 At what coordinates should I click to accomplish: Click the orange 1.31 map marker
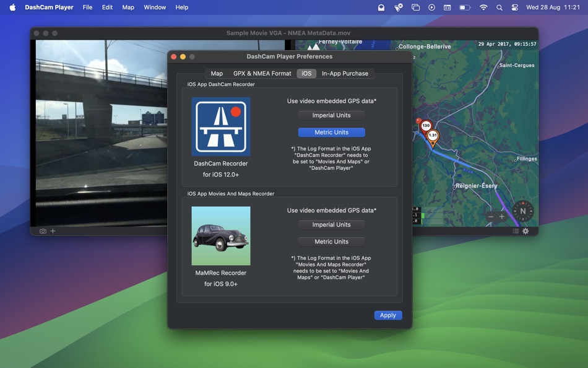click(433, 138)
